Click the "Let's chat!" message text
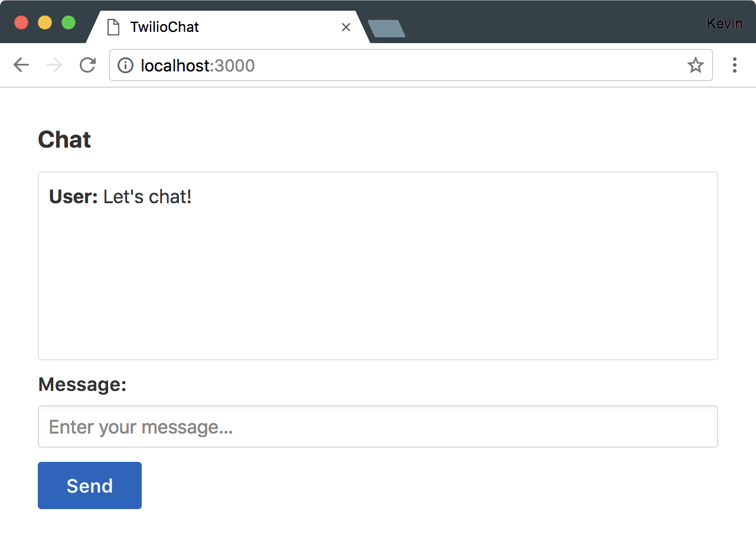Viewport: 756px width, 554px height. 148,197
